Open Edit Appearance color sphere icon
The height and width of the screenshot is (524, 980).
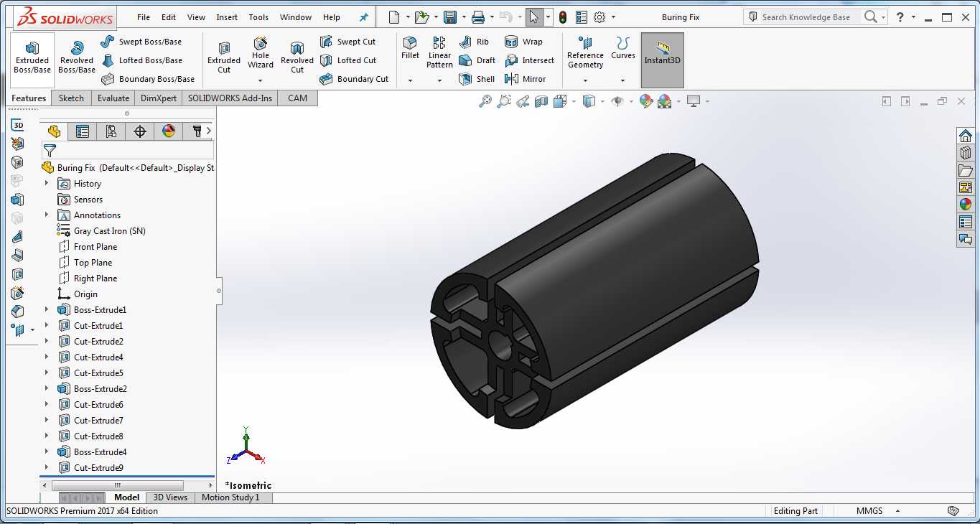click(x=646, y=102)
